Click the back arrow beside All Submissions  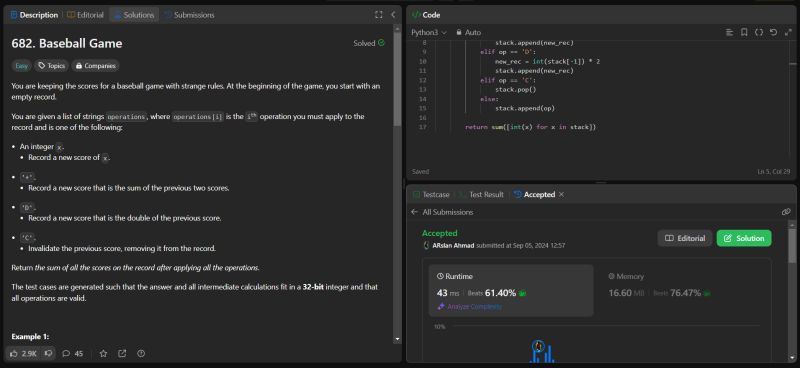coord(414,212)
